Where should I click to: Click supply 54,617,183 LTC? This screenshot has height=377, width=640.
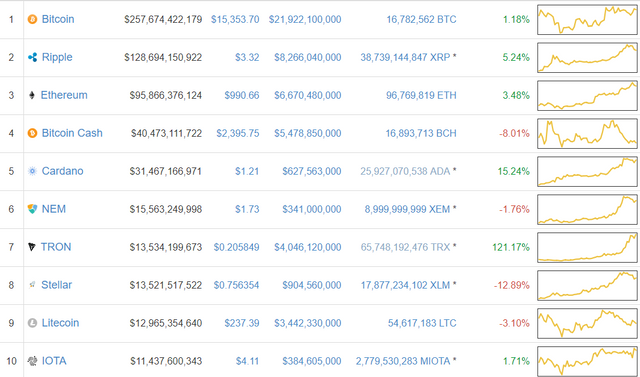pyautogui.click(x=422, y=323)
